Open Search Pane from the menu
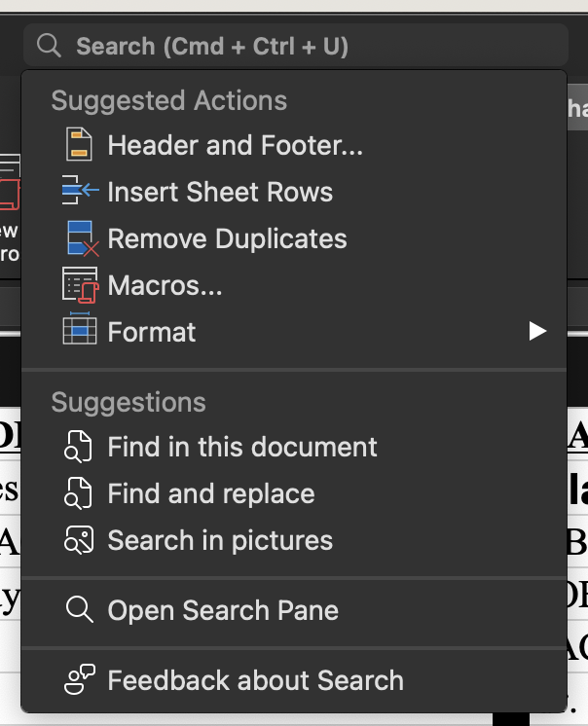The height and width of the screenshot is (726, 588). [223, 610]
